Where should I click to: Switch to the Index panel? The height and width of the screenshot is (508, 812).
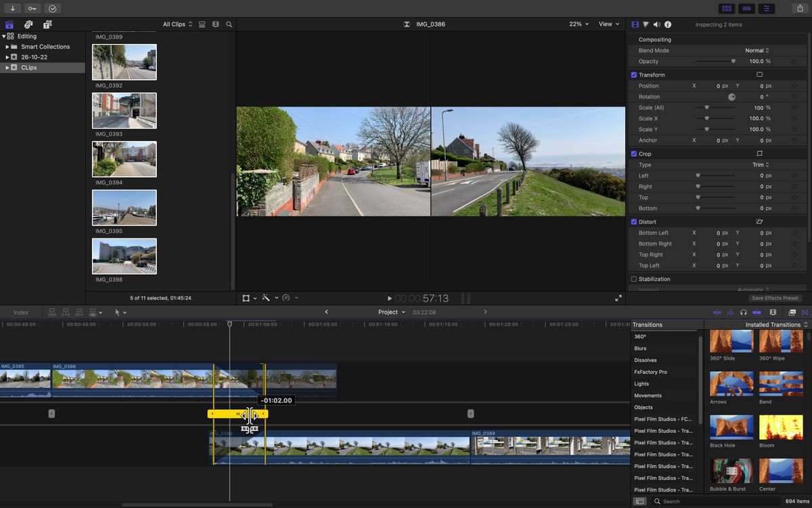coord(21,312)
